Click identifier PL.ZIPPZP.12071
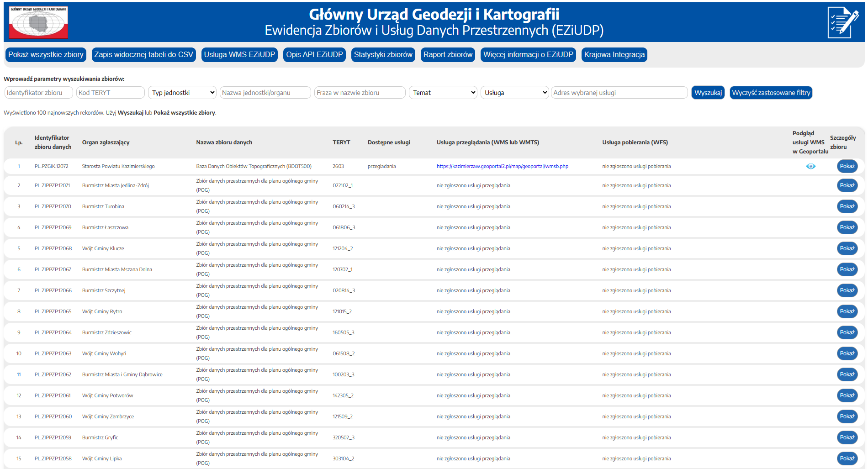 tap(53, 185)
